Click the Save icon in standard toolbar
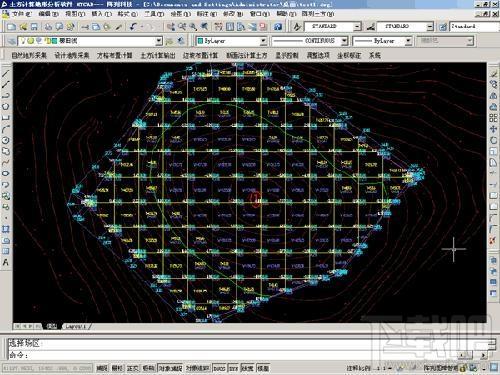 [x=34, y=27]
